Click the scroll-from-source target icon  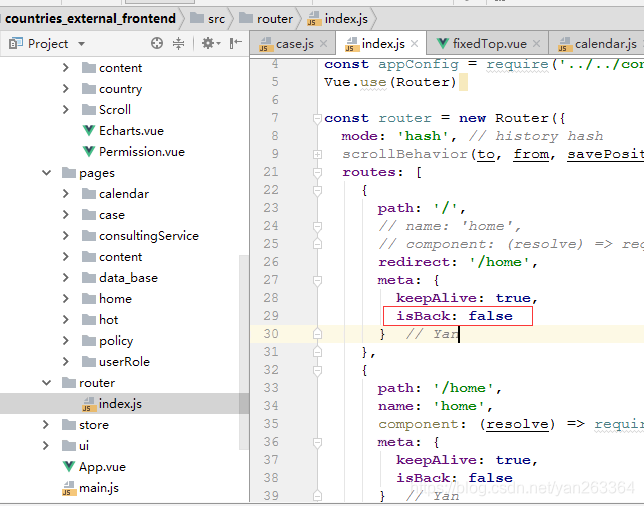[x=156, y=43]
